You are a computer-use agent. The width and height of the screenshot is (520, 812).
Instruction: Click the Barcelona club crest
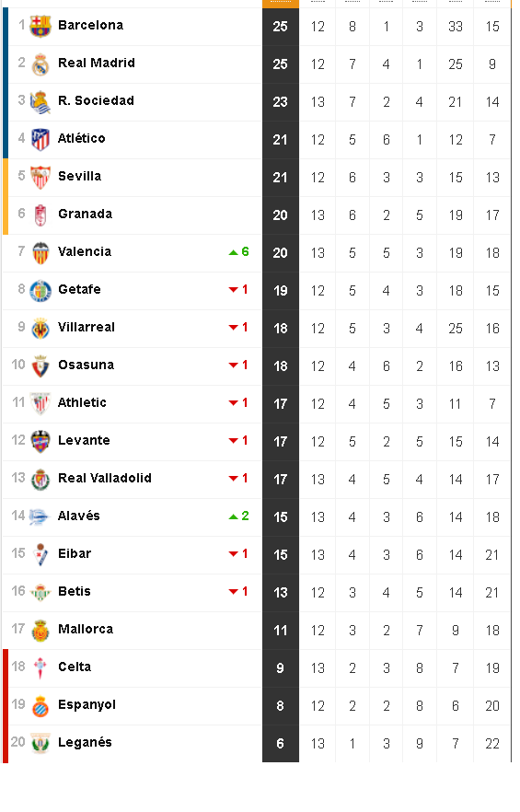[40, 27]
